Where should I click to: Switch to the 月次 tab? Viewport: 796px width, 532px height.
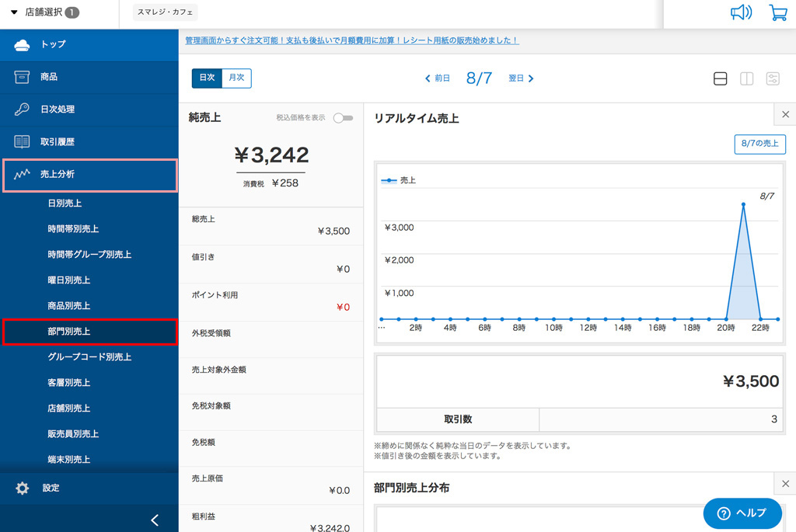pos(236,78)
